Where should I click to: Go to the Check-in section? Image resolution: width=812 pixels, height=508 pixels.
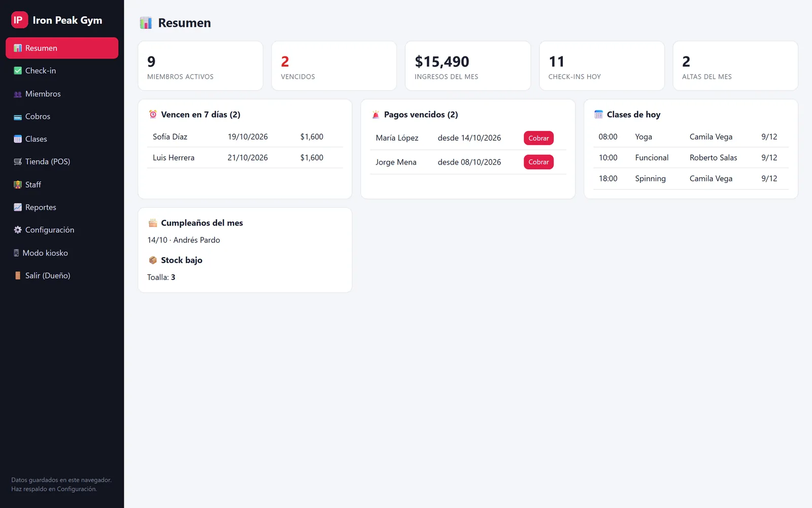(x=62, y=71)
